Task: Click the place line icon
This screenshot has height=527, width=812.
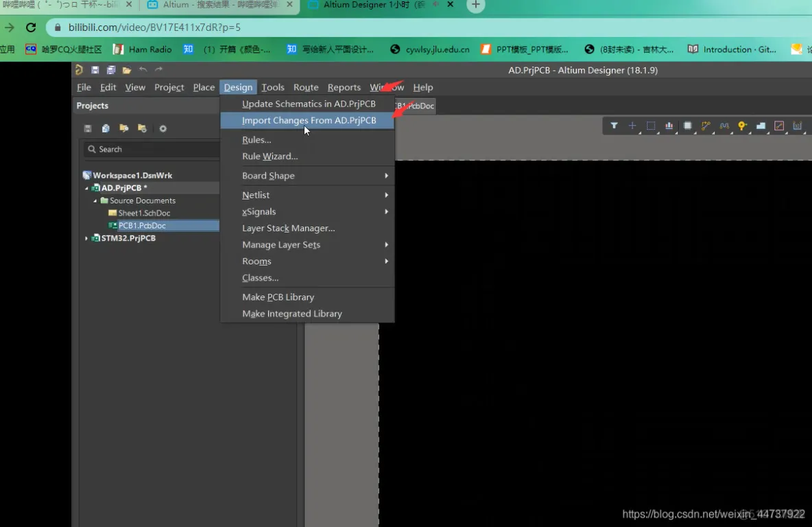Action: click(779, 126)
